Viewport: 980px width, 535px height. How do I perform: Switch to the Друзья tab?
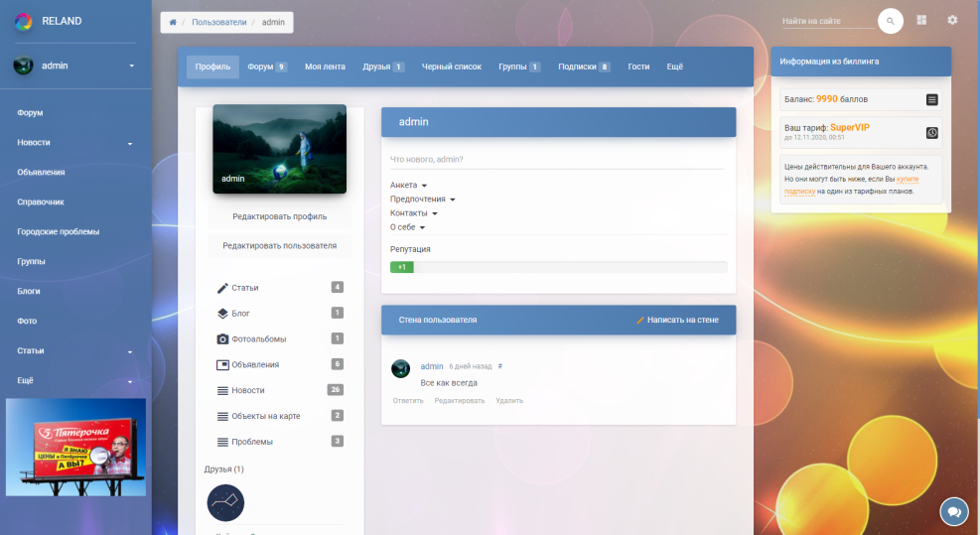click(x=382, y=67)
